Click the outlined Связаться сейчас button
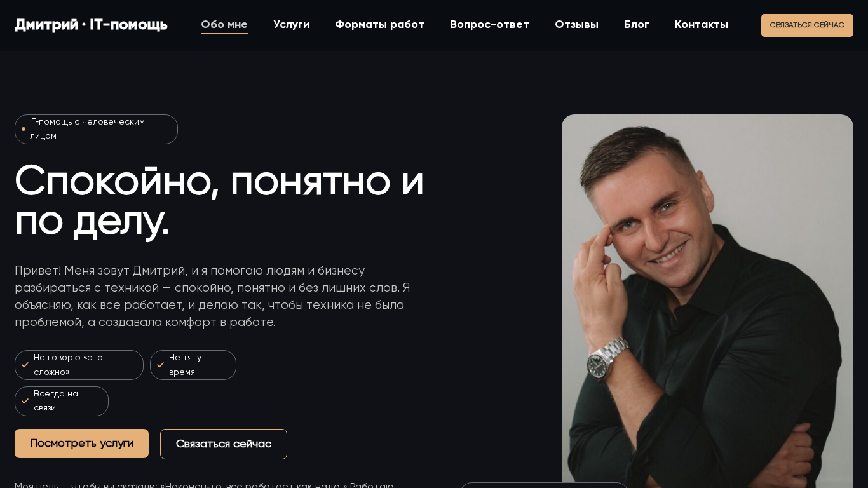This screenshot has height=488, width=868. point(224,444)
